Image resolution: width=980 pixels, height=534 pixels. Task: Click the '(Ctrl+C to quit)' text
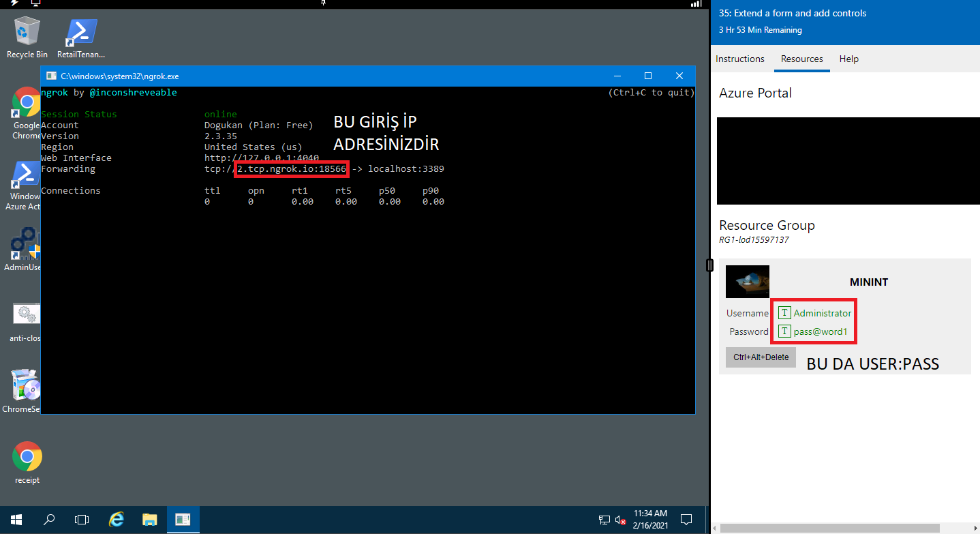pyautogui.click(x=652, y=92)
